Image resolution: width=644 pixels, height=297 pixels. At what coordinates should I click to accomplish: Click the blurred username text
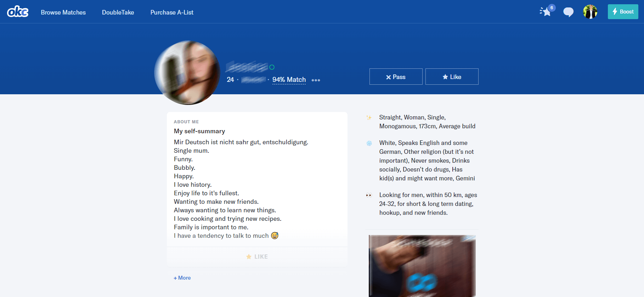(247, 67)
